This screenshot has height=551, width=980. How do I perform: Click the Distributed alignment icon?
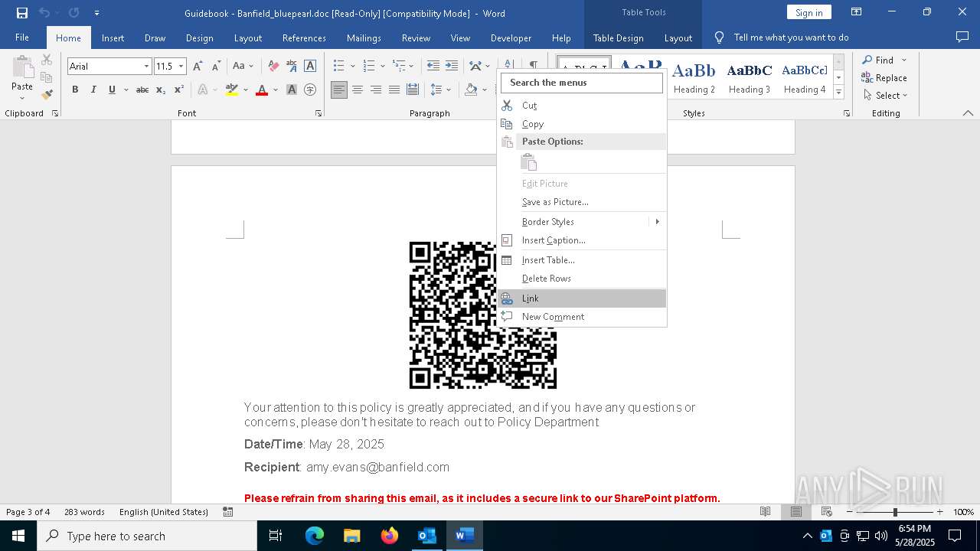(413, 90)
